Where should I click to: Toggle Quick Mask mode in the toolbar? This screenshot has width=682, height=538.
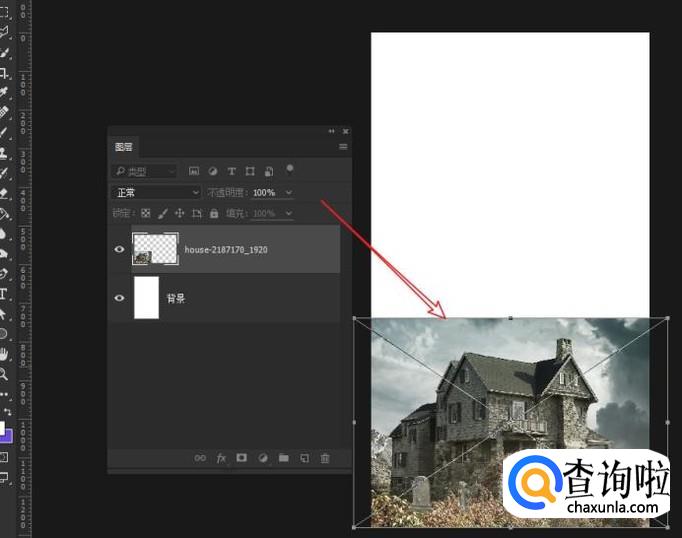point(4,457)
